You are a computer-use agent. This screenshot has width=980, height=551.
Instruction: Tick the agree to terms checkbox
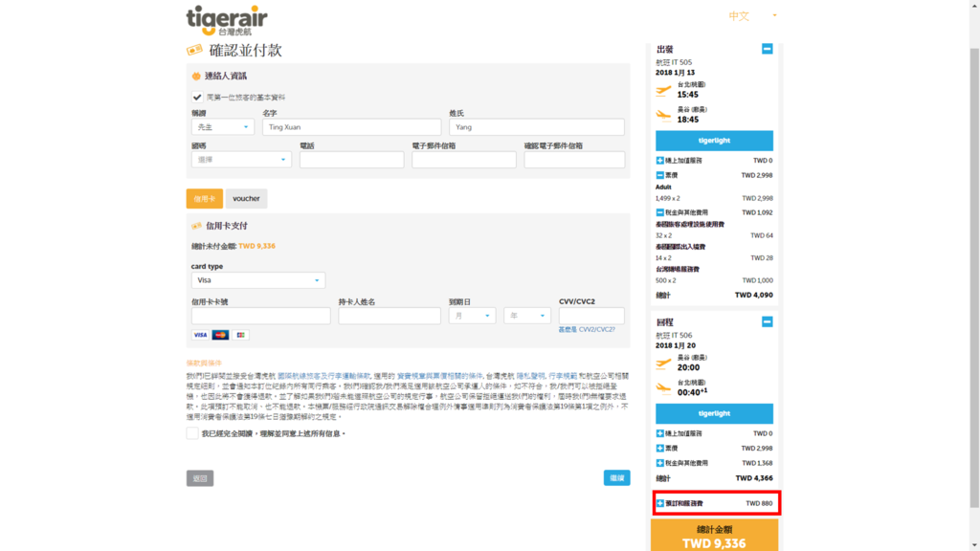click(x=191, y=433)
